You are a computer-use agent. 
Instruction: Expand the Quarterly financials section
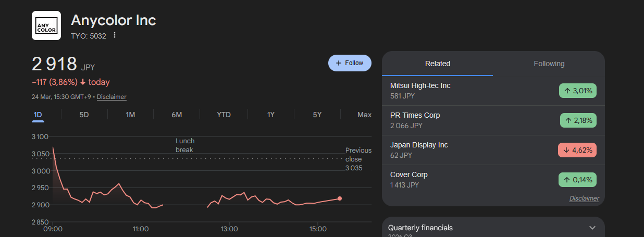pyautogui.click(x=592, y=228)
